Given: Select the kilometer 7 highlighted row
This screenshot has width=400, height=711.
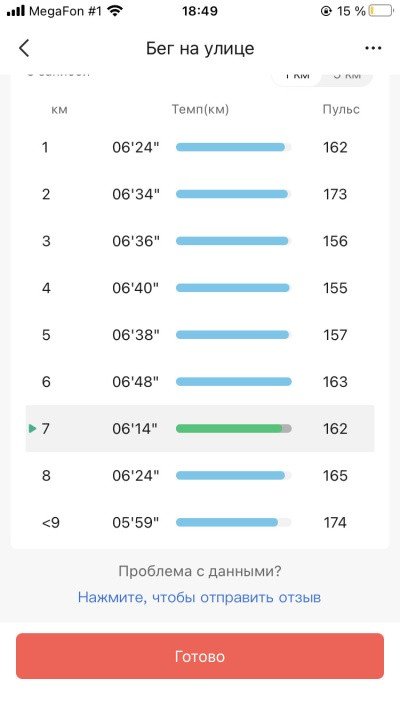Looking at the screenshot, I should point(200,429).
